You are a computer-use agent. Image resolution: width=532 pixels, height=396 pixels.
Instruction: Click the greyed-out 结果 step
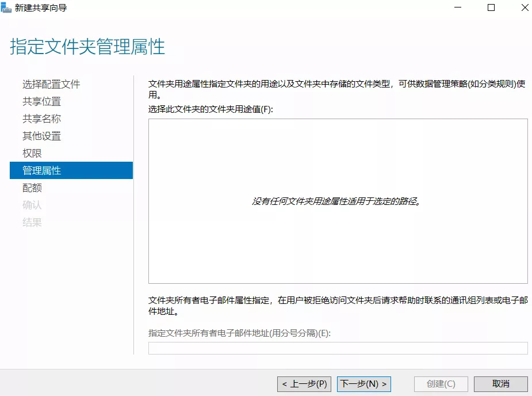coord(32,222)
